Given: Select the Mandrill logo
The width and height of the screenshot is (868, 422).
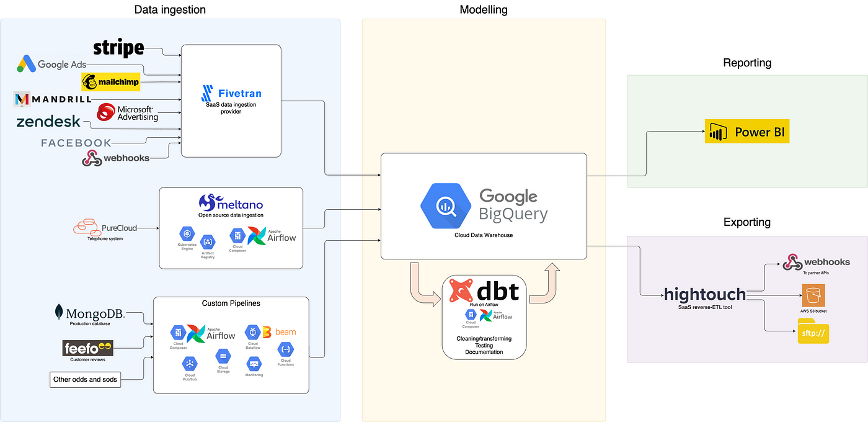Looking at the screenshot, I should (x=52, y=99).
